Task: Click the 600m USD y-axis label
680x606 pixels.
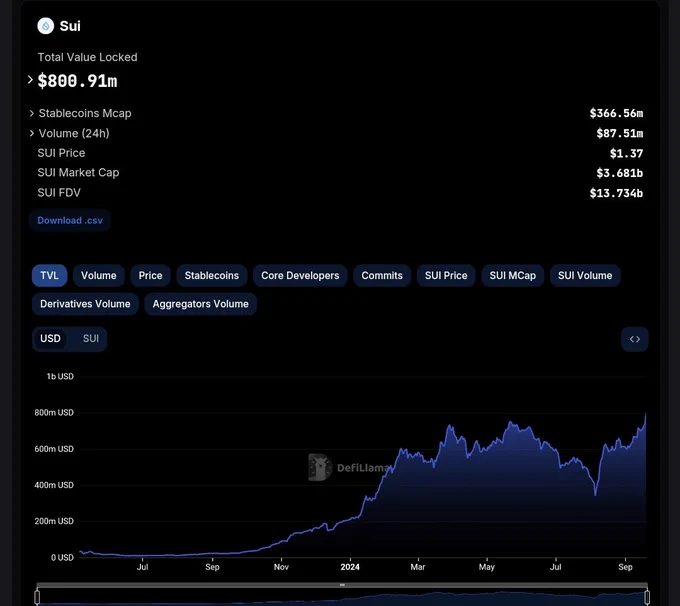Action: [x=54, y=449]
